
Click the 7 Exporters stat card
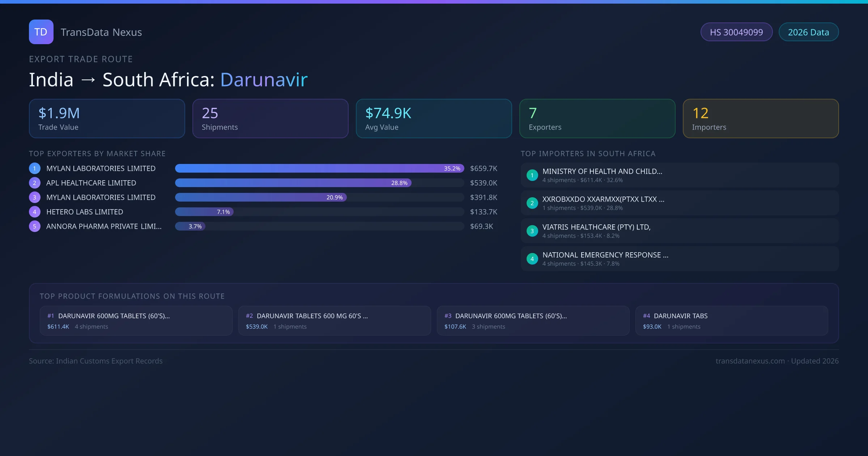597,118
